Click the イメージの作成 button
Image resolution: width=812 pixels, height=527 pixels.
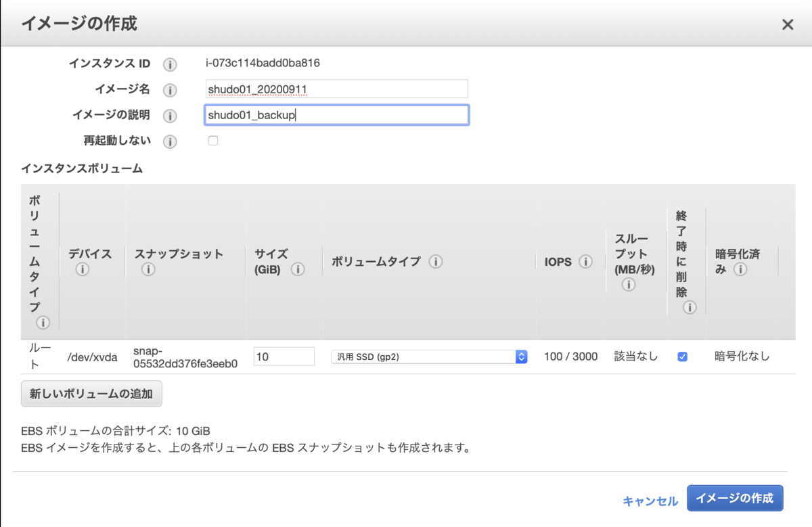[735, 497]
